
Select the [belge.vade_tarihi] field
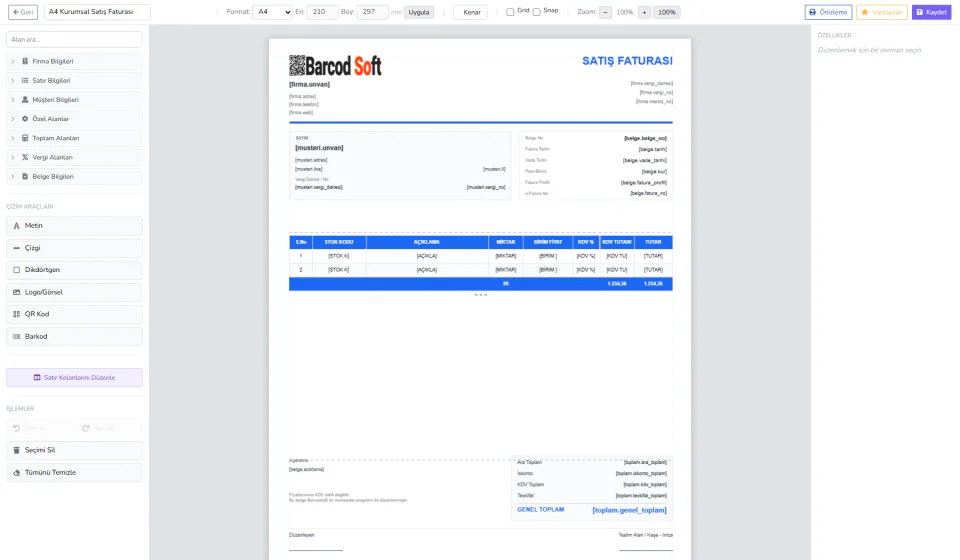click(645, 160)
